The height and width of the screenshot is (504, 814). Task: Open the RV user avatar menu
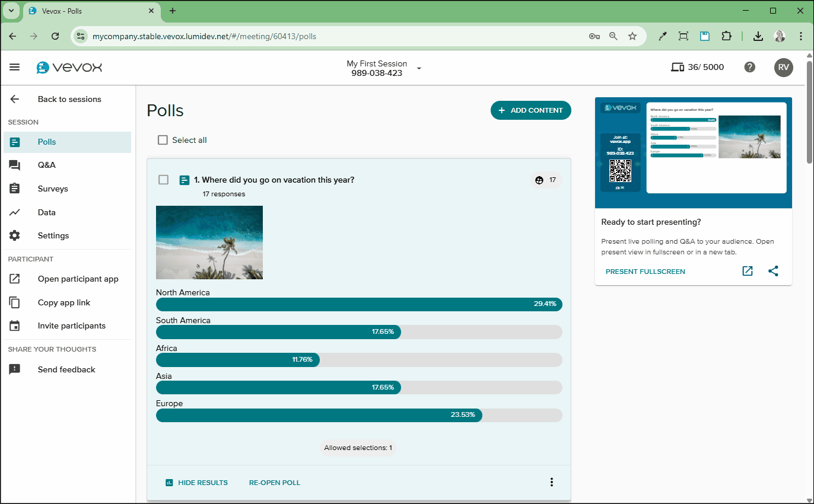pyautogui.click(x=783, y=67)
